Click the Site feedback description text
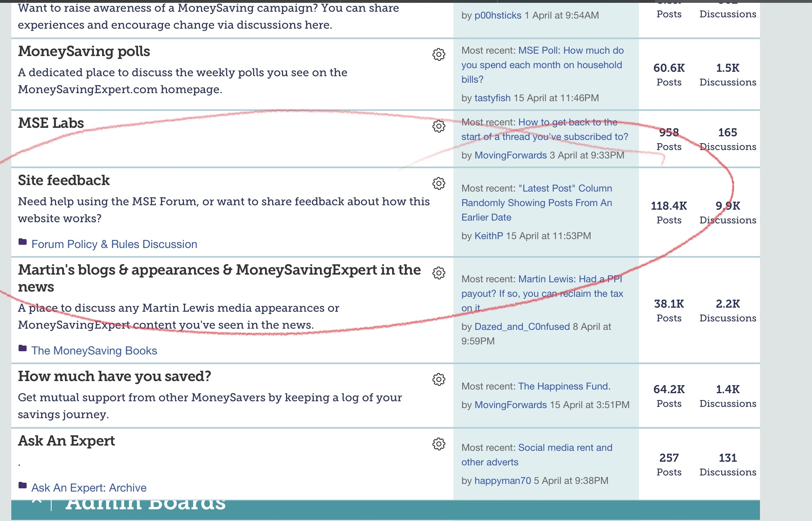Viewport: 812px width, 521px height. point(224,210)
